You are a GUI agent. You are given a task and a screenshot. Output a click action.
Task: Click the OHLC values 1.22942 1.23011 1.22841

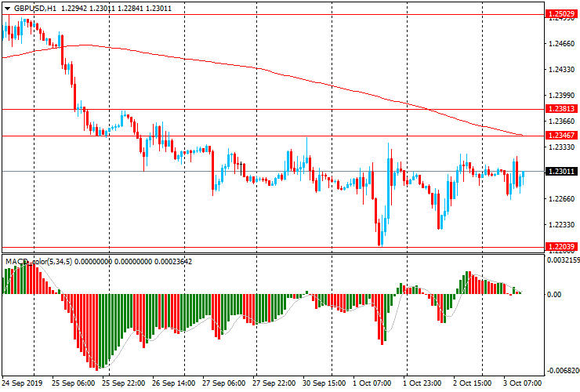click(103, 8)
